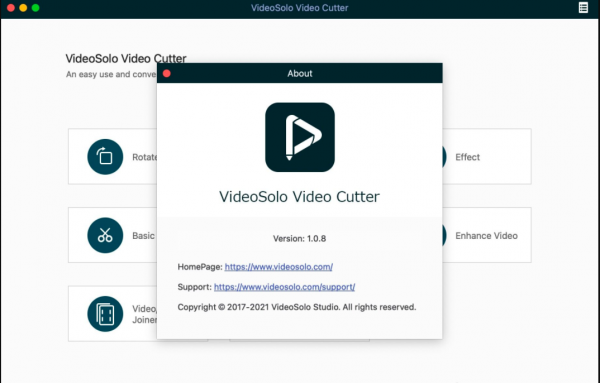Click the Rotate tool icon
The width and height of the screenshot is (600, 383).
click(x=105, y=156)
